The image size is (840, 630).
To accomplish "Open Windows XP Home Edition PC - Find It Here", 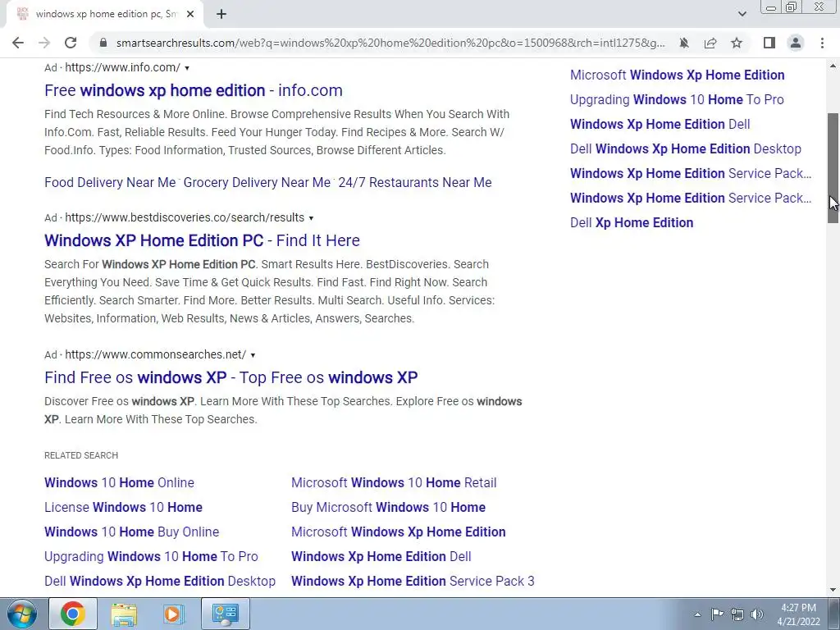I will (202, 240).
